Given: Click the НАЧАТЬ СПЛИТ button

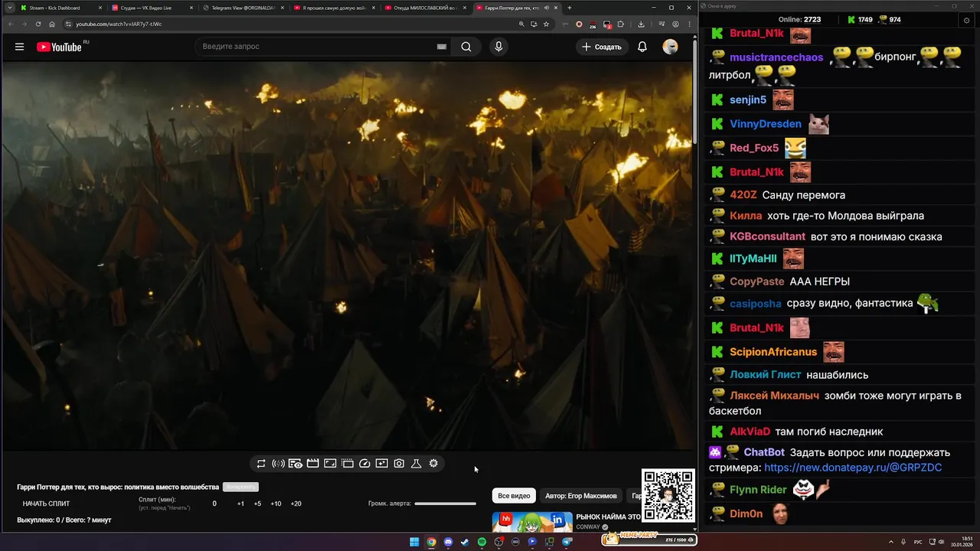Looking at the screenshot, I should click(46, 504).
